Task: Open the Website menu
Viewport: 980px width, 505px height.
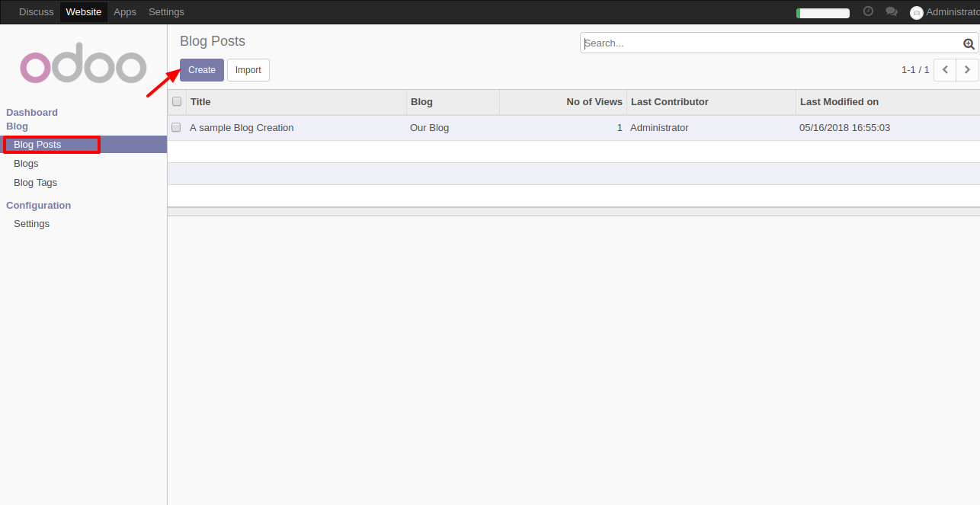Action: point(84,11)
